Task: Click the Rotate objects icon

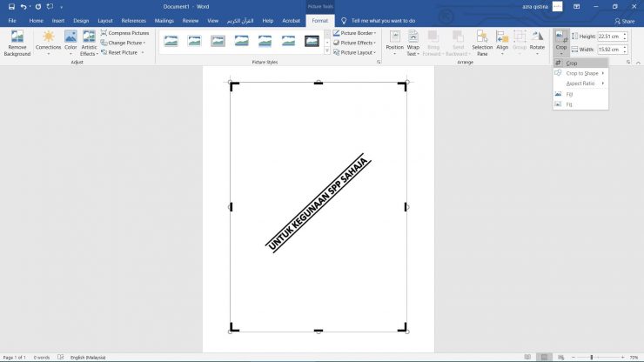Action: (537, 37)
